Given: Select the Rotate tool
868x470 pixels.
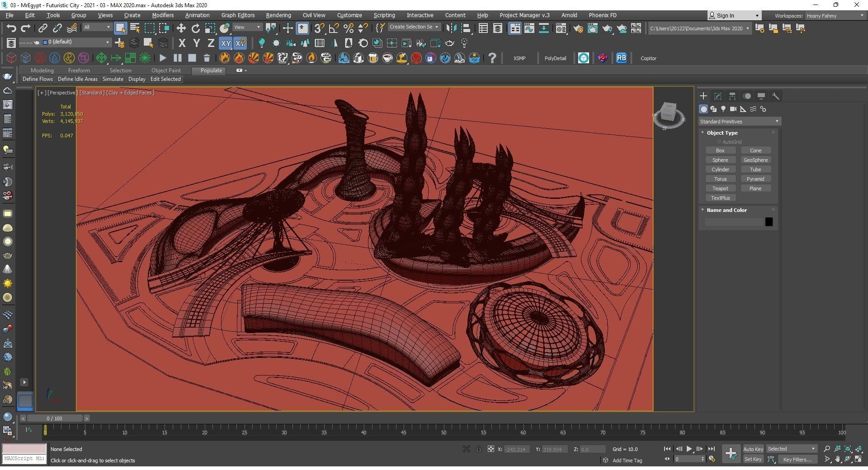Looking at the screenshot, I should click(195, 28).
